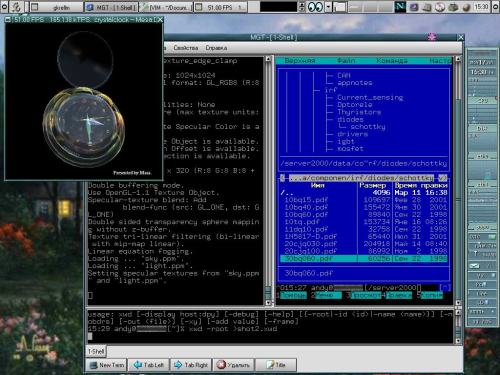Open Свойства menu in MGT window

pyautogui.click(x=186, y=48)
